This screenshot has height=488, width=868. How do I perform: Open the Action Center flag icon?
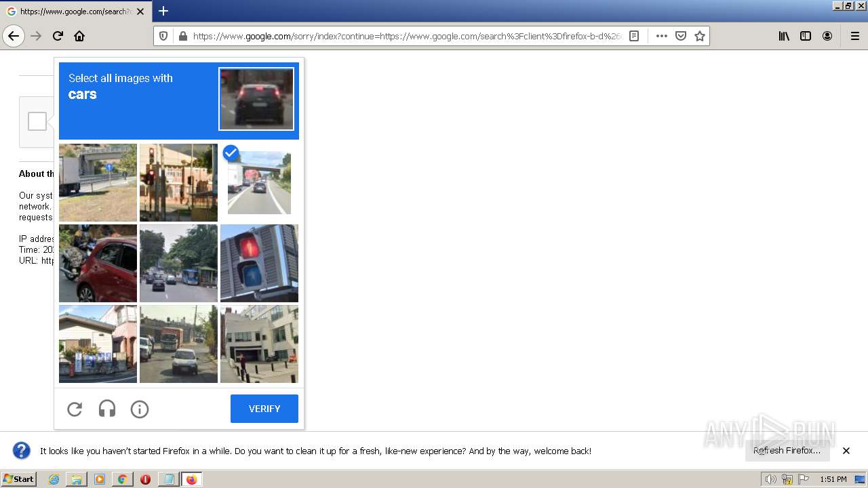pos(804,479)
